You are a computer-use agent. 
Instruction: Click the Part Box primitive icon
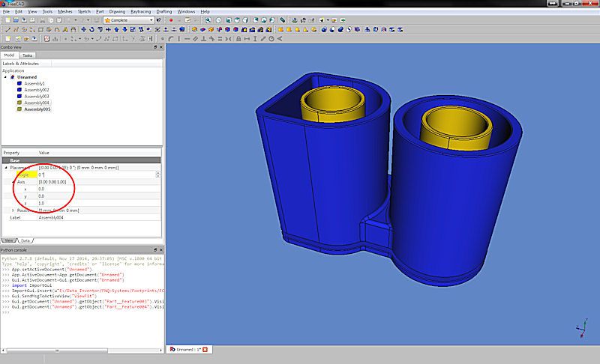(280, 29)
